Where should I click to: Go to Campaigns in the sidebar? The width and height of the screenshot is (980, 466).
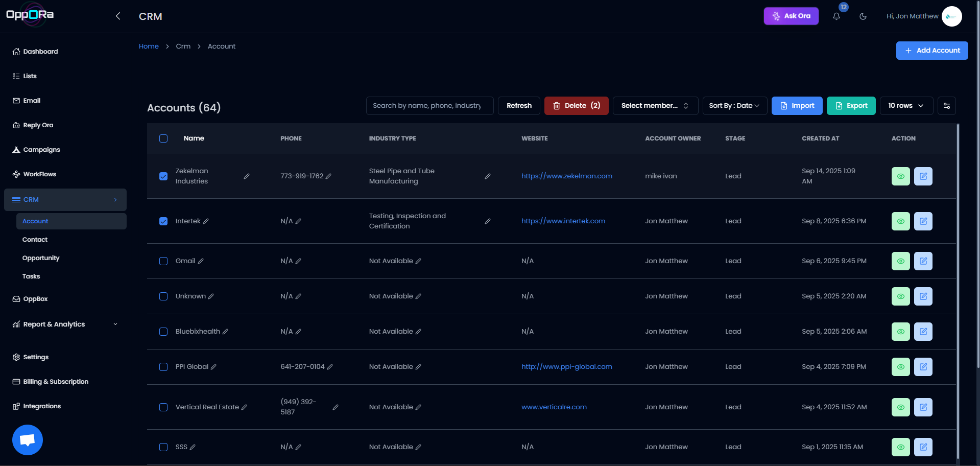pyautogui.click(x=41, y=150)
